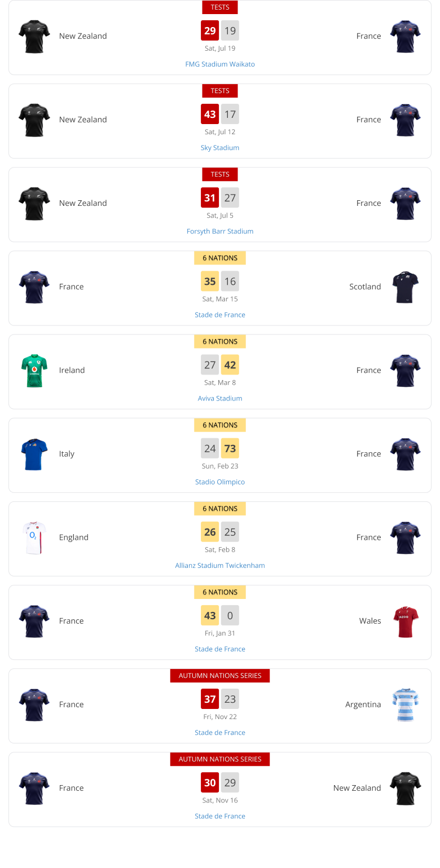The width and height of the screenshot is (440, 868).
Task: Open Aviva Stadium venue link
Action: 220,398
